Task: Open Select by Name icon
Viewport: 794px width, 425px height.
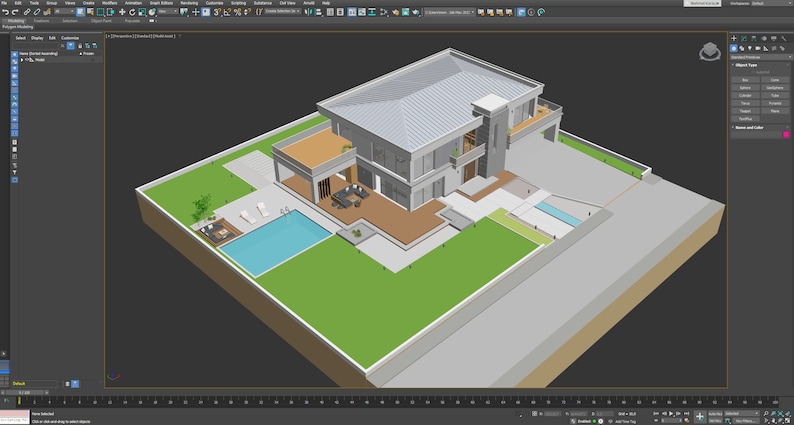Action: (90, 12)
